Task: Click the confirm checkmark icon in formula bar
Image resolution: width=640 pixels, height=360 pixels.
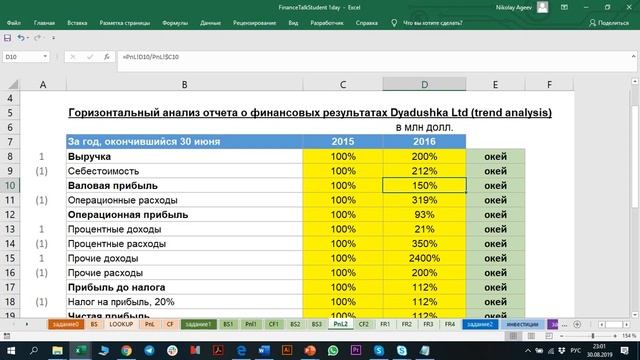Action: (90, 57)
